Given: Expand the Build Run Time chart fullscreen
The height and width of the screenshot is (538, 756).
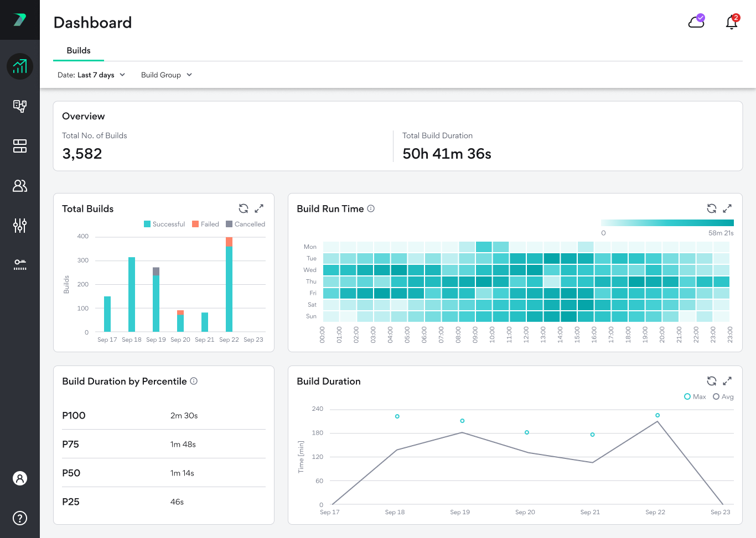Looking at the screenshot, I should (x=727, y=208).
